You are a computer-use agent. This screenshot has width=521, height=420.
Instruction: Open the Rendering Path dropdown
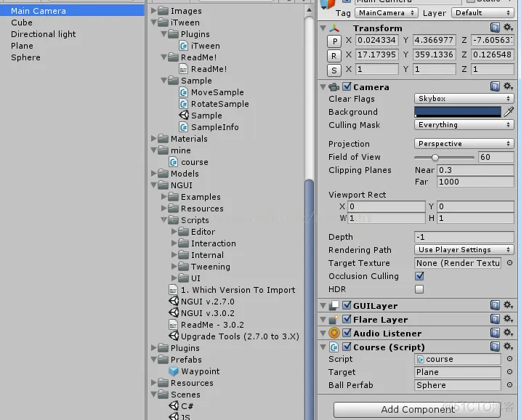[x=464, y=249]
